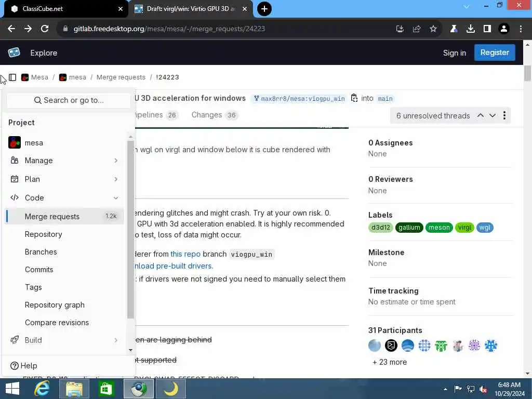The width and height of the screenshot is (532, 399).
Task: Click the wgl label
Action: pyautogui.click(x=485, y=228)
